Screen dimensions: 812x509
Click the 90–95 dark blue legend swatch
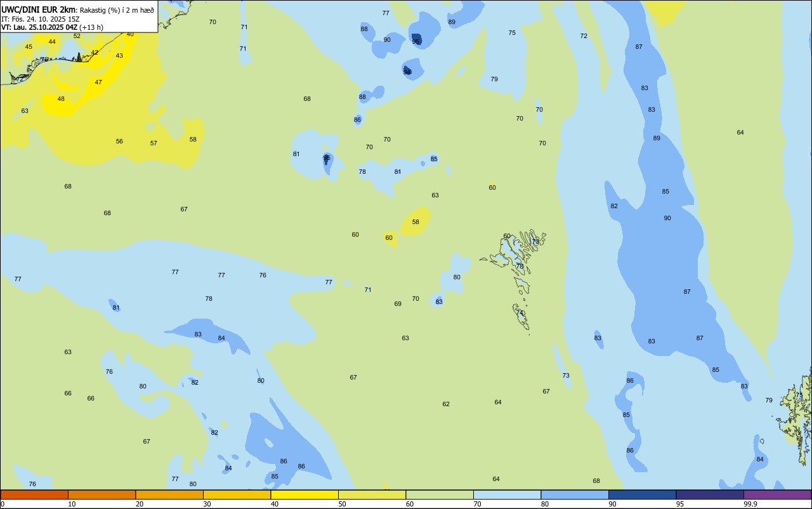pos(642,494)
